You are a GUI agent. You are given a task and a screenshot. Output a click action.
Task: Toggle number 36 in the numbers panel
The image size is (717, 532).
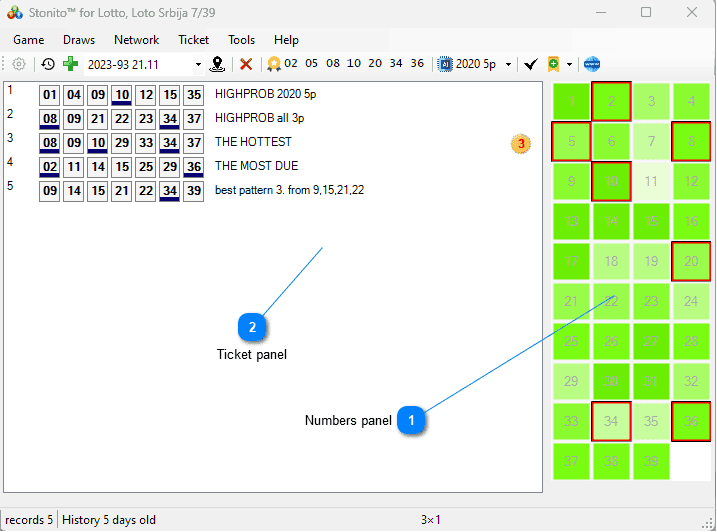click(691, 421)
